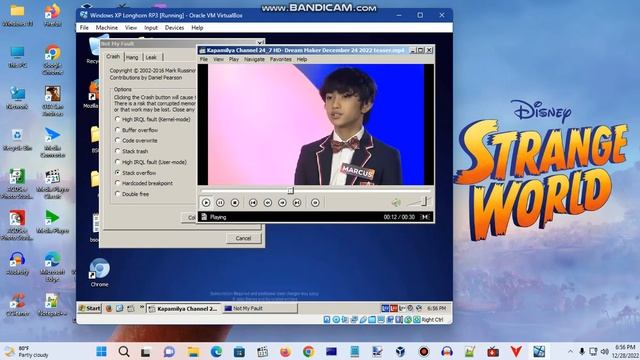
Task: Open the This PC desktop icon
Action: (17, 57)
